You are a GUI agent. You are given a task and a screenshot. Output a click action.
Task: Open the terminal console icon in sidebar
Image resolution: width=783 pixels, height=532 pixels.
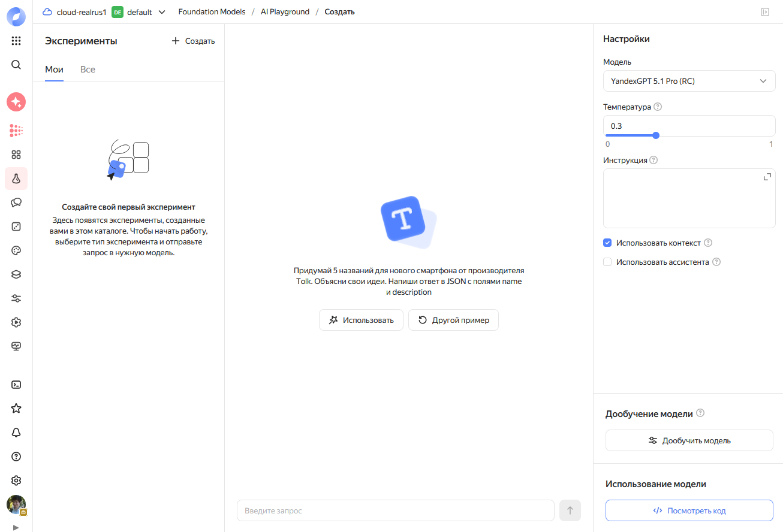click(16, 385)
